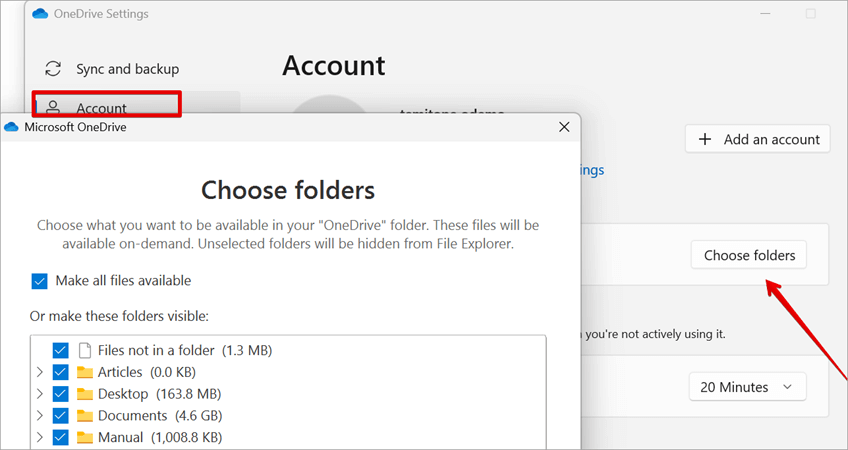Click the Add an account button
Screen dimensions: 848x450
click(x=759, y=139)
